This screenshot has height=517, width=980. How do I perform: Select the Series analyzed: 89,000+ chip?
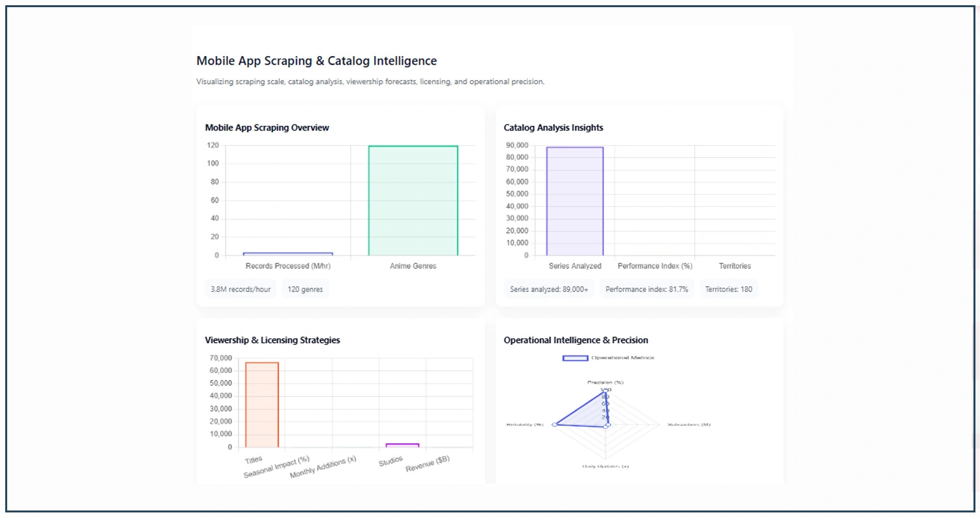[x=548, y=289]
